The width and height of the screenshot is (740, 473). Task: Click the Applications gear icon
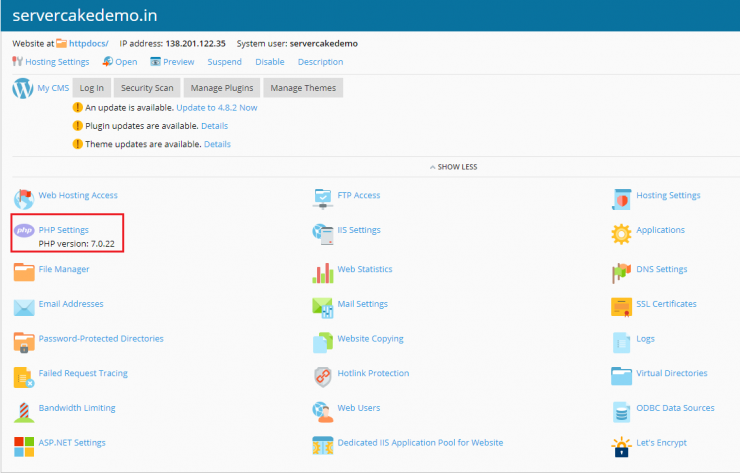[621, 234]
